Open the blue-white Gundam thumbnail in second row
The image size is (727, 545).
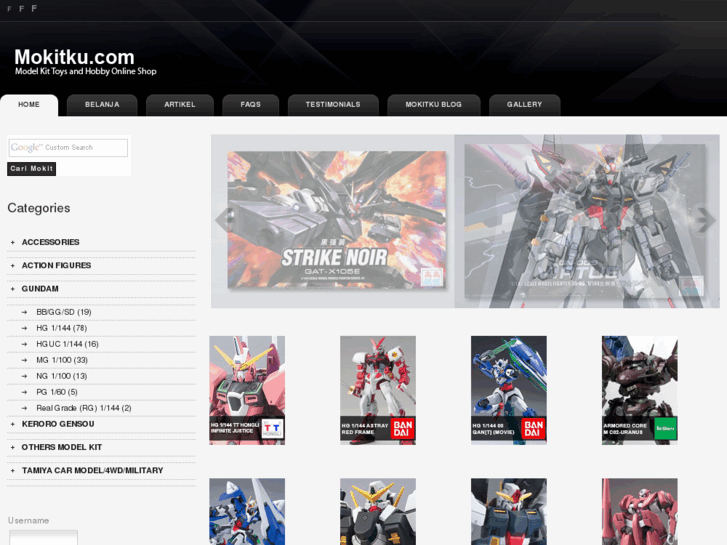(x=247, y=512)
